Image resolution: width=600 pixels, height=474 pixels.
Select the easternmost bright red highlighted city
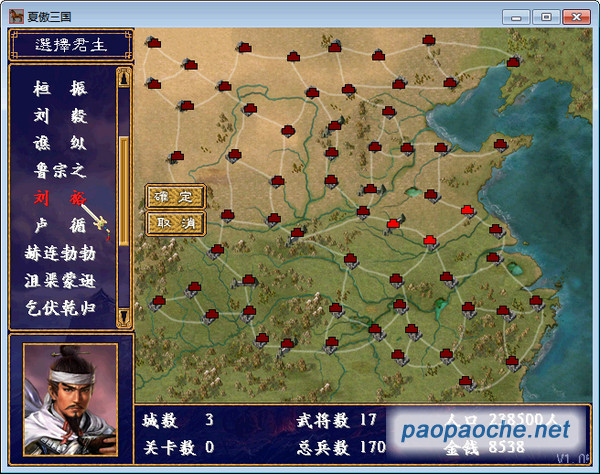click(467, 209)
